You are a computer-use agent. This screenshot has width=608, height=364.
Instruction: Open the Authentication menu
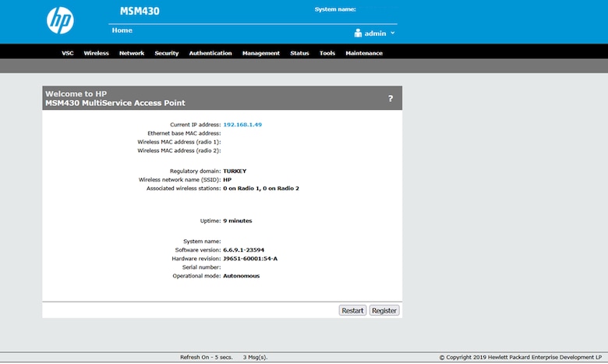[210, 53]
